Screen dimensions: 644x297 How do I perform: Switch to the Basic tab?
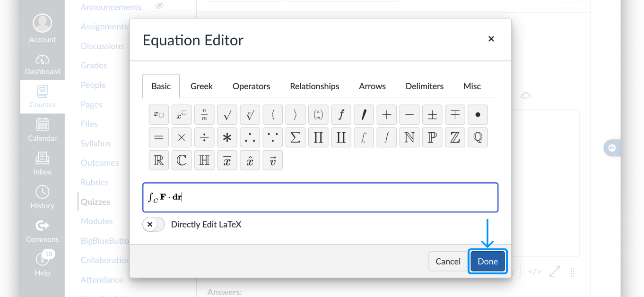pos(161,86)
